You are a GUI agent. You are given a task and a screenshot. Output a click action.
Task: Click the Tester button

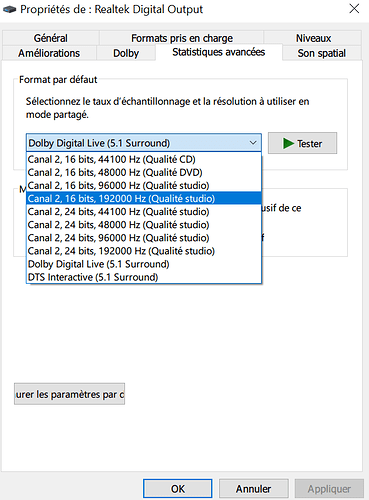tap(302, 143)
